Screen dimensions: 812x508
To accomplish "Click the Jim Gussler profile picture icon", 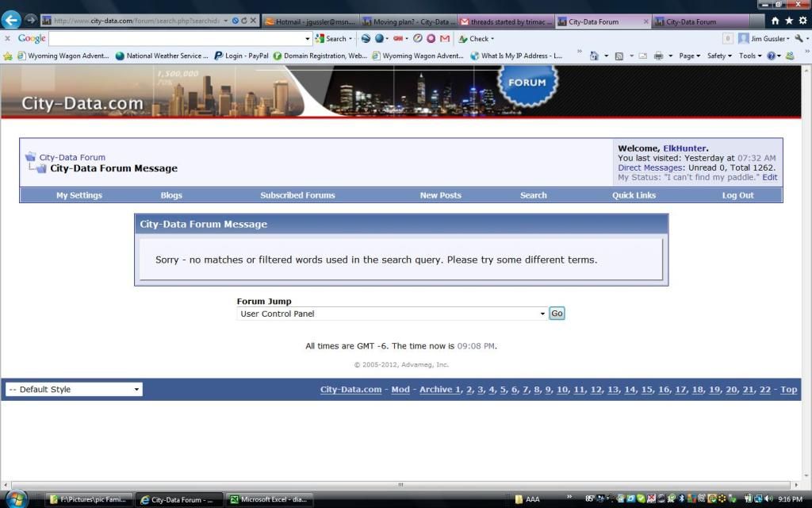I will point(743,38).
